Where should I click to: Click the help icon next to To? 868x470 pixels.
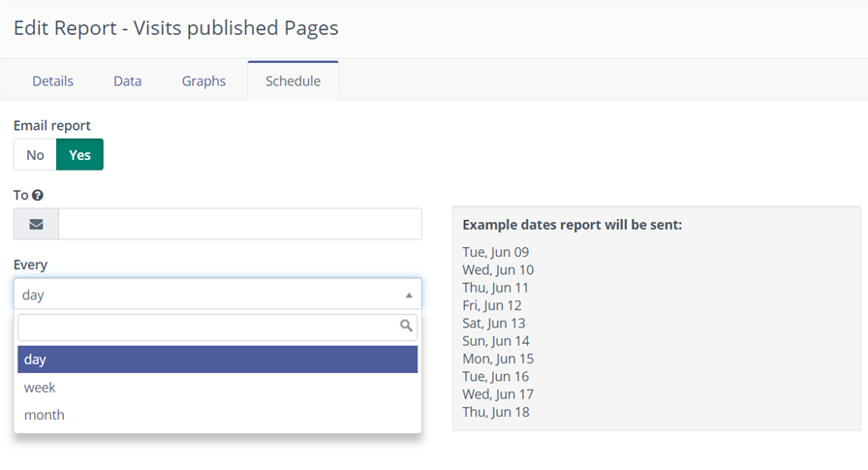pyautogui.click(x=38, y=196)
